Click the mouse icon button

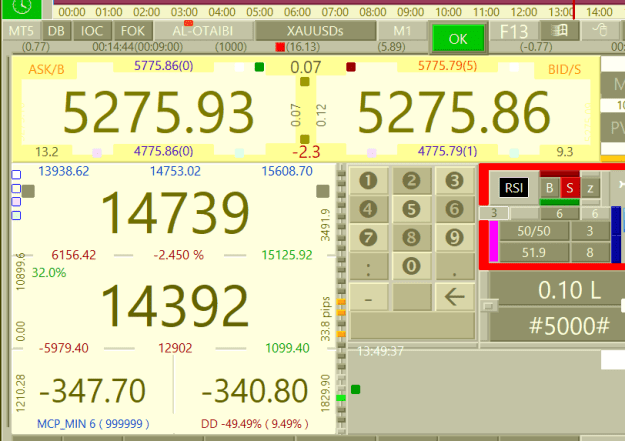[x=600, y=30]
